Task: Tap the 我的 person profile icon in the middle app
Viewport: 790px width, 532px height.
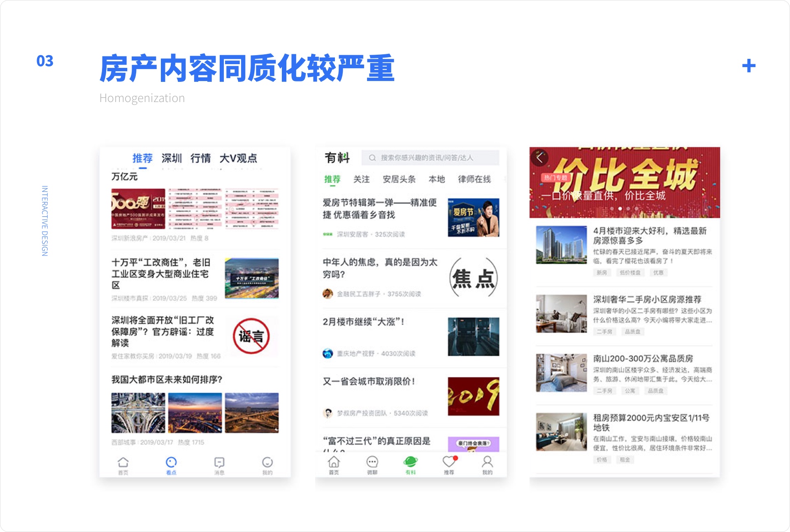Action: pyautogui.click(x=488, y=462)
